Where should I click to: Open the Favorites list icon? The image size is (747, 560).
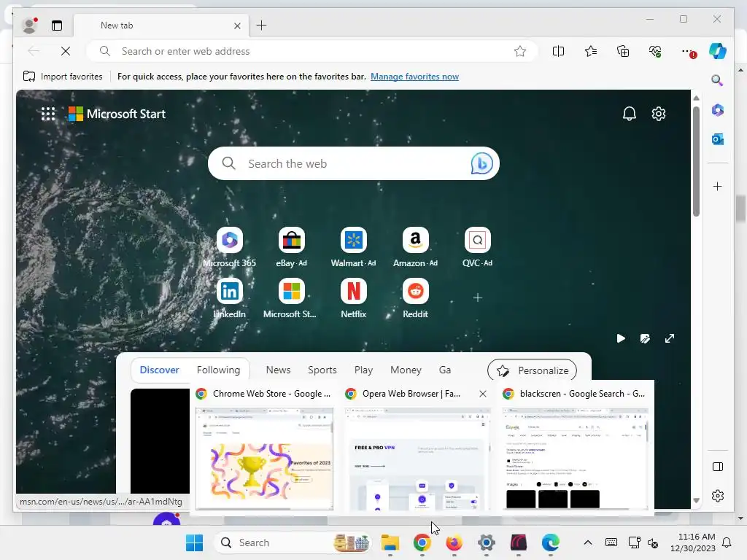(591, 51)
